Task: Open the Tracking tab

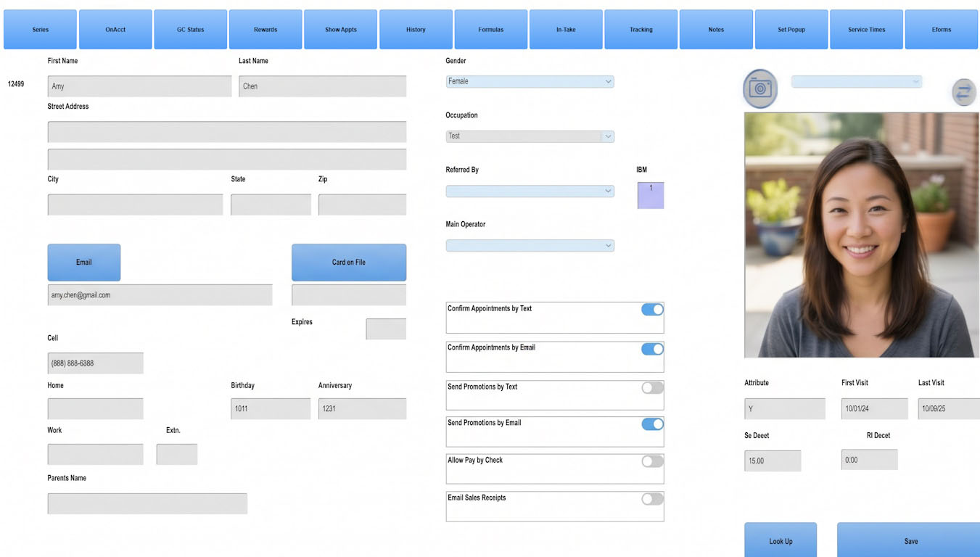Action: click(x=641, y=30)
